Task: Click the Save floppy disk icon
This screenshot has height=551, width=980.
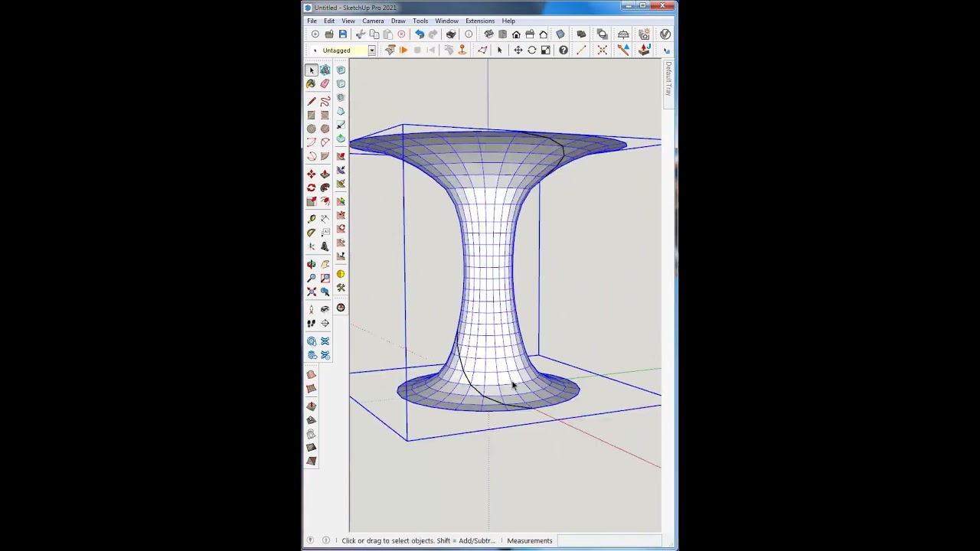Action: pos(343,34)
